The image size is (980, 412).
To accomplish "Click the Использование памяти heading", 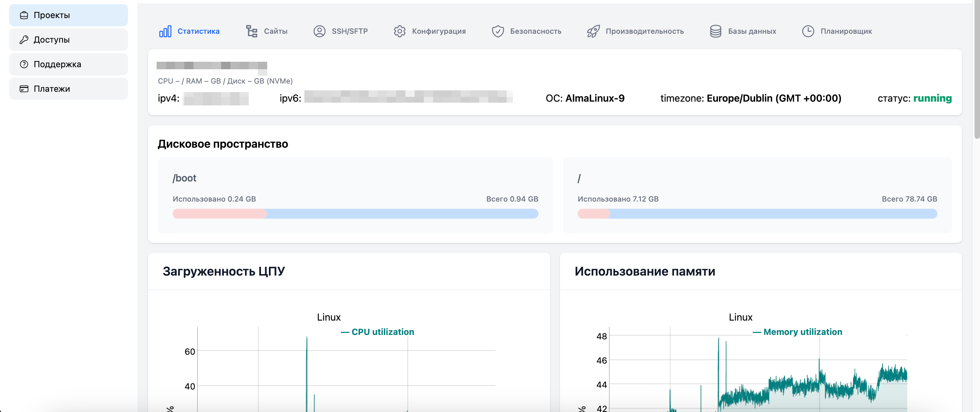I will 645,271.
